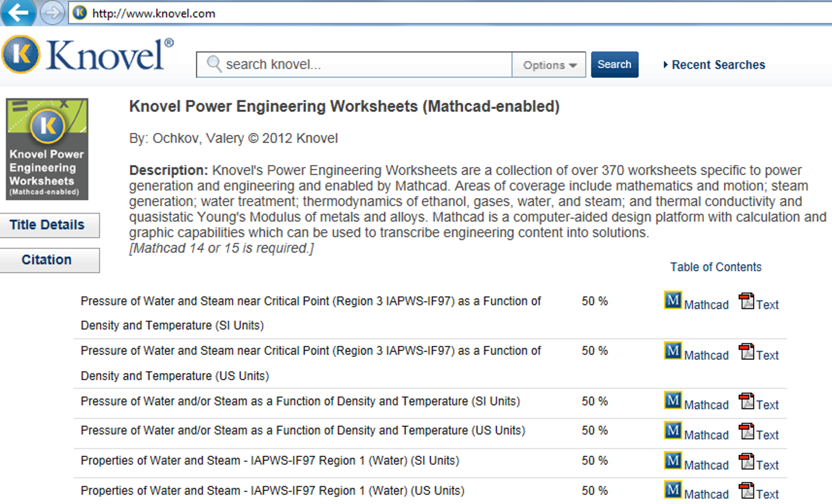Viewport: 832px width, 504px height.
Task: Click Text link for Region 1 Water US row
Action: [x=768, y=494]
